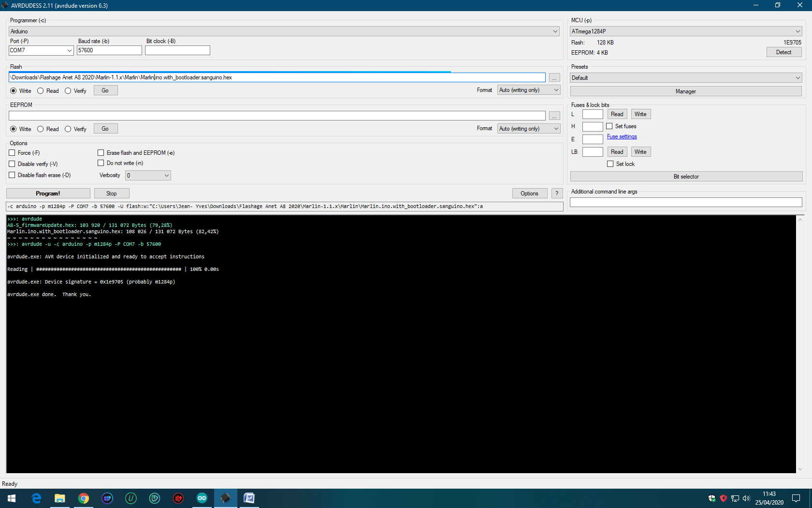This screenshot has width=812, height=508.
Task: Select Flash Write radio button
Action: (14, 91)
